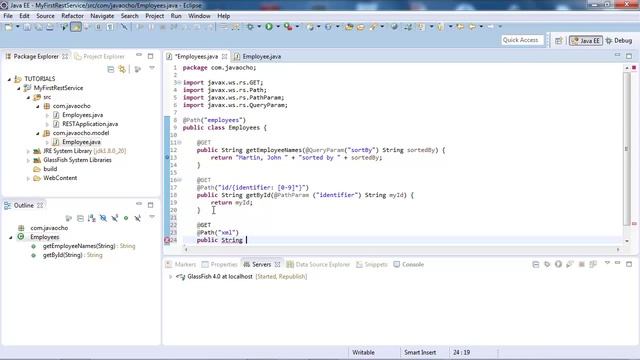Click the Save toolbar icon
Image resolution: width=640 pixels, height=360 pixels.
click(x=27, y=27)
